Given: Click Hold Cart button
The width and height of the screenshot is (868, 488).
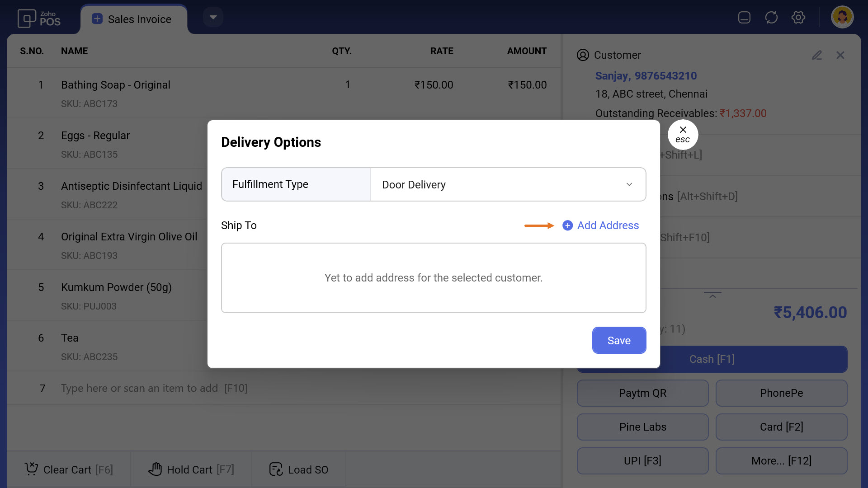Looking at the screenshot, I should point(191,469).
